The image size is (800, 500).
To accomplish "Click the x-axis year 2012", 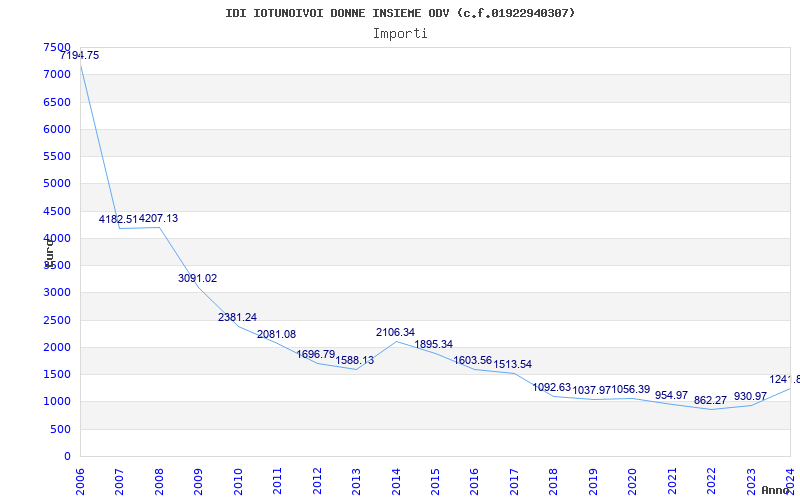I will point(317,482).
